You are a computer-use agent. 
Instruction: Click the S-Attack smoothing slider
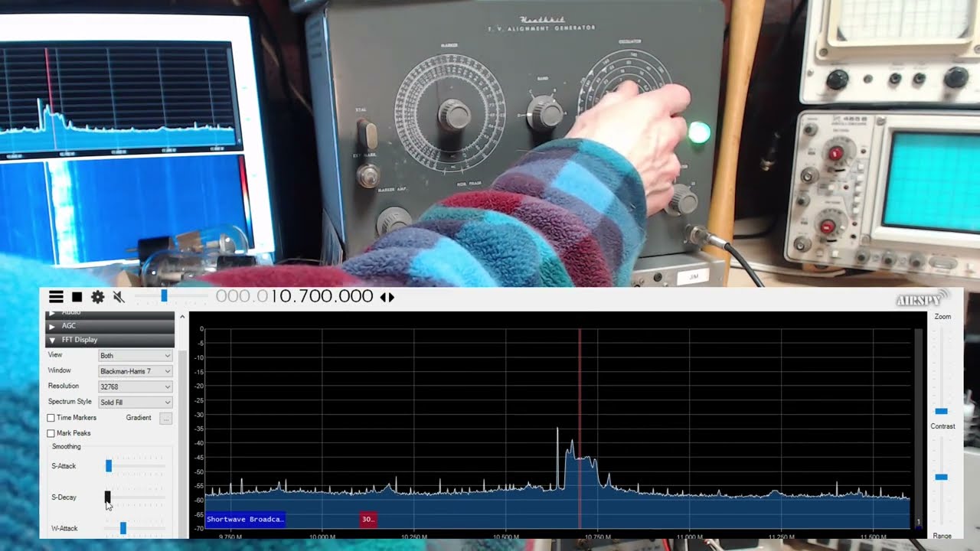pyautogui.click(x=136, y=465)
